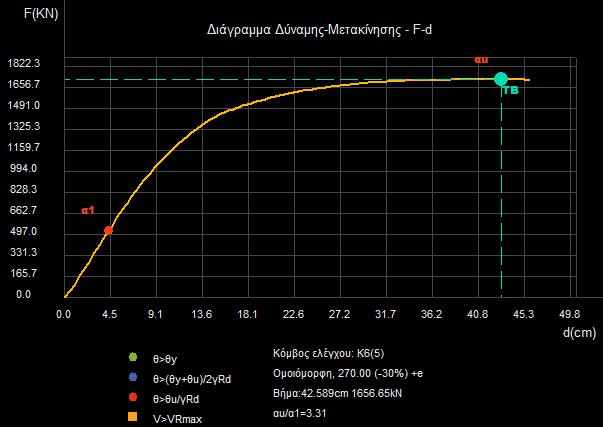Viewport: 603px width, 427px height.
Task: Click the F(KN) axis label
Action: coord(41,13)
